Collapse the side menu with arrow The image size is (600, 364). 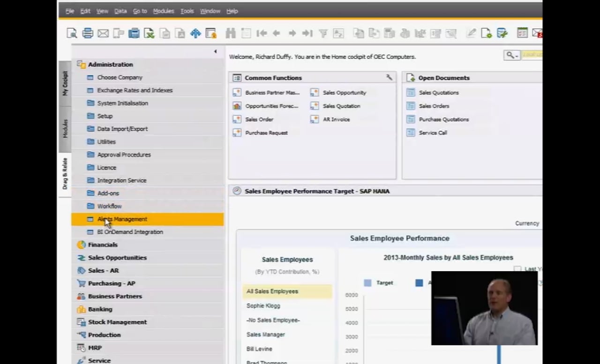(x=216, y=52)
